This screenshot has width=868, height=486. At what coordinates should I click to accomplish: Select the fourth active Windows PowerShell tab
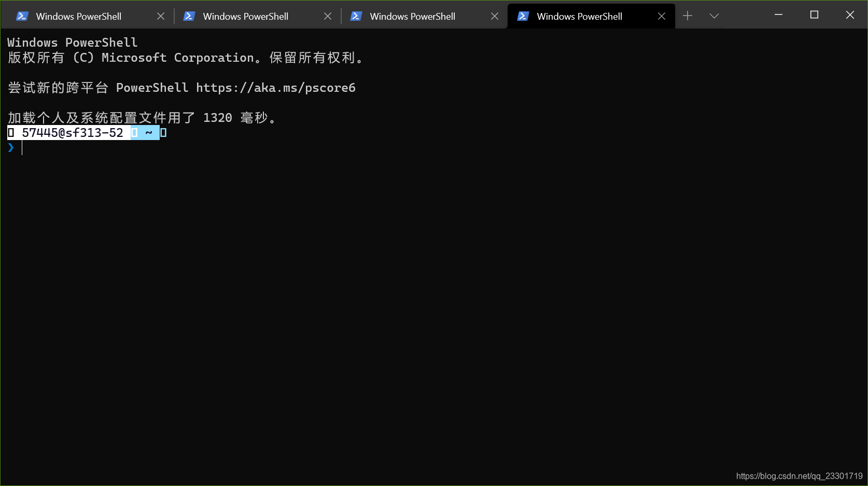click(591, 16)
